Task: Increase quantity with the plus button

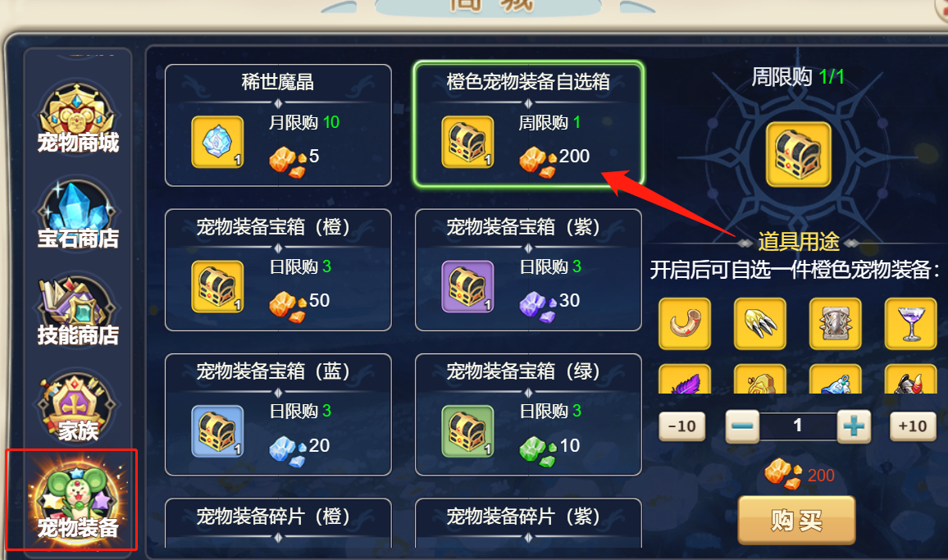Action: (854, 426)
